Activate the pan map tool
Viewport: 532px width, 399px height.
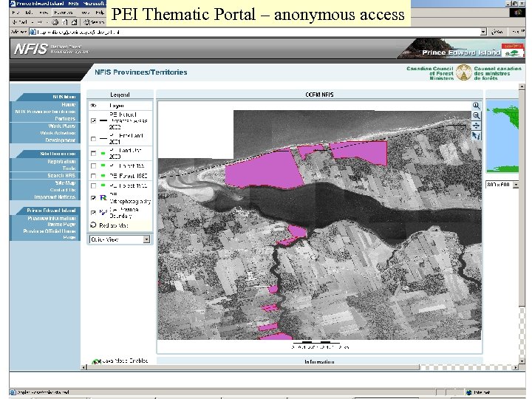click(x=477, y=126)
